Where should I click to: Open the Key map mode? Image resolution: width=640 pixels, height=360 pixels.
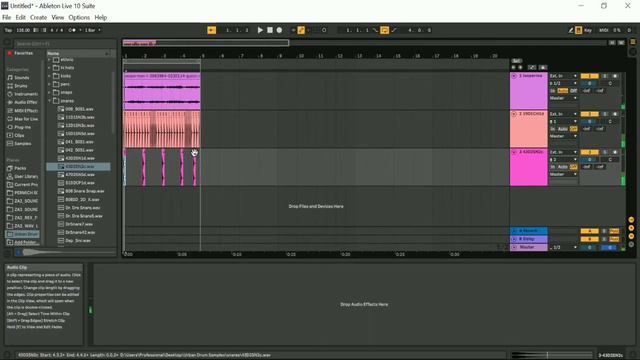[588, 30]
